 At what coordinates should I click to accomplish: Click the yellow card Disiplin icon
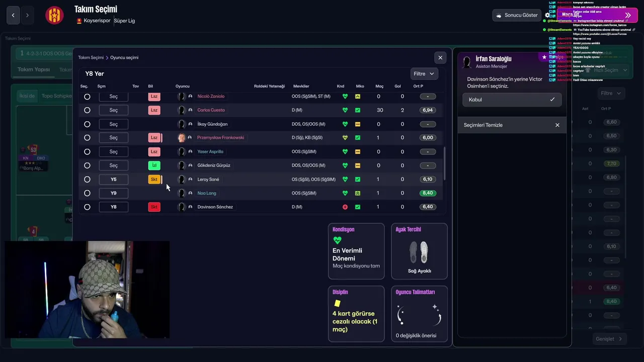point(337,303)
